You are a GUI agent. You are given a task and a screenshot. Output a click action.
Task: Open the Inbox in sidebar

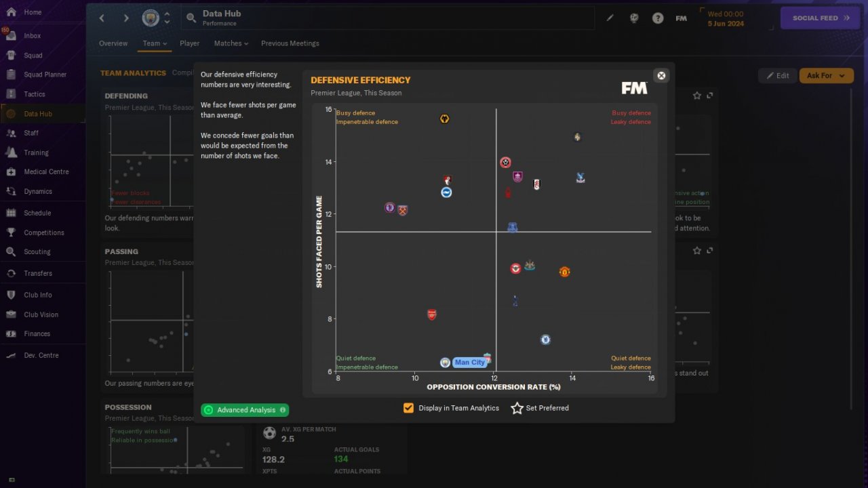(33, 36)
